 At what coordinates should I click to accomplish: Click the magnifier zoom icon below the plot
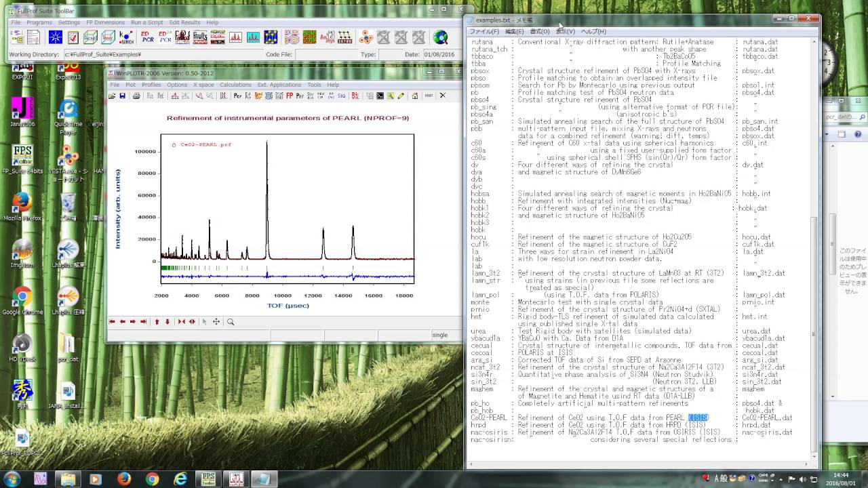coord(231,322)
